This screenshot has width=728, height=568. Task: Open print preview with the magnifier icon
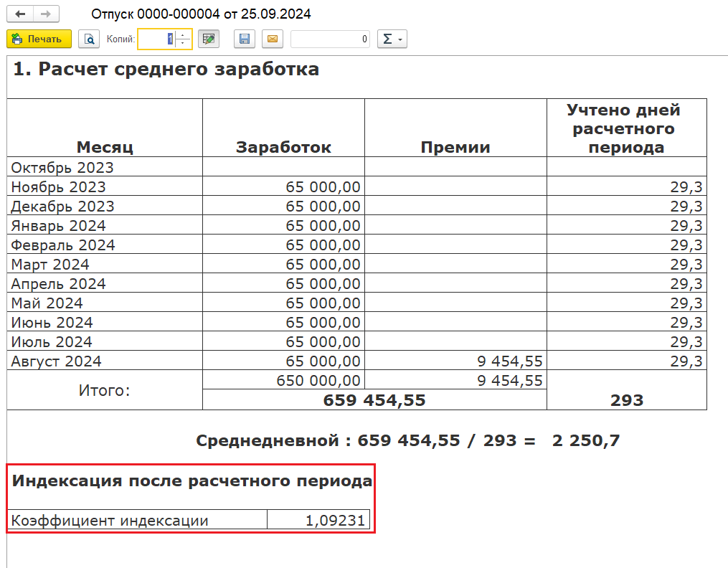pyautogui.click(x=89, y=39)
